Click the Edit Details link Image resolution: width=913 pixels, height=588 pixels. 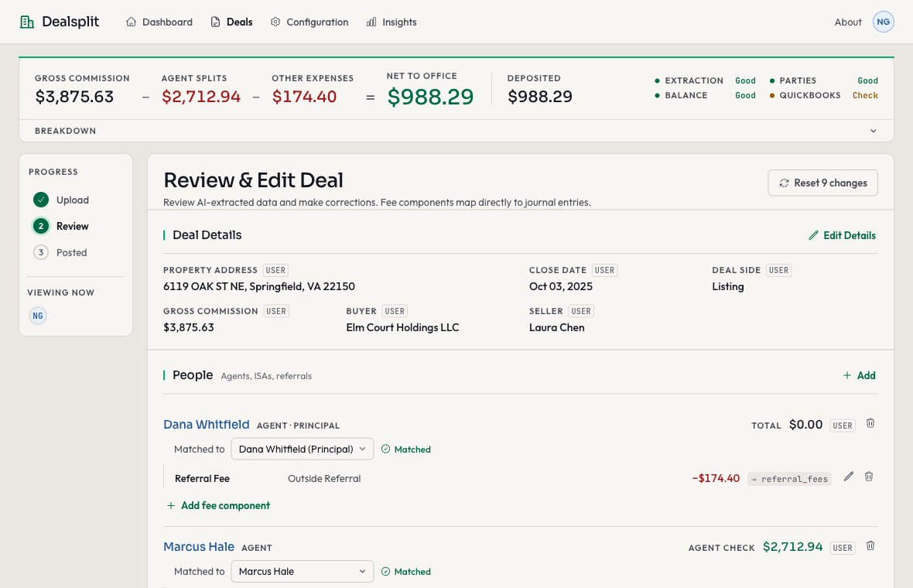[x=842, y=235]
